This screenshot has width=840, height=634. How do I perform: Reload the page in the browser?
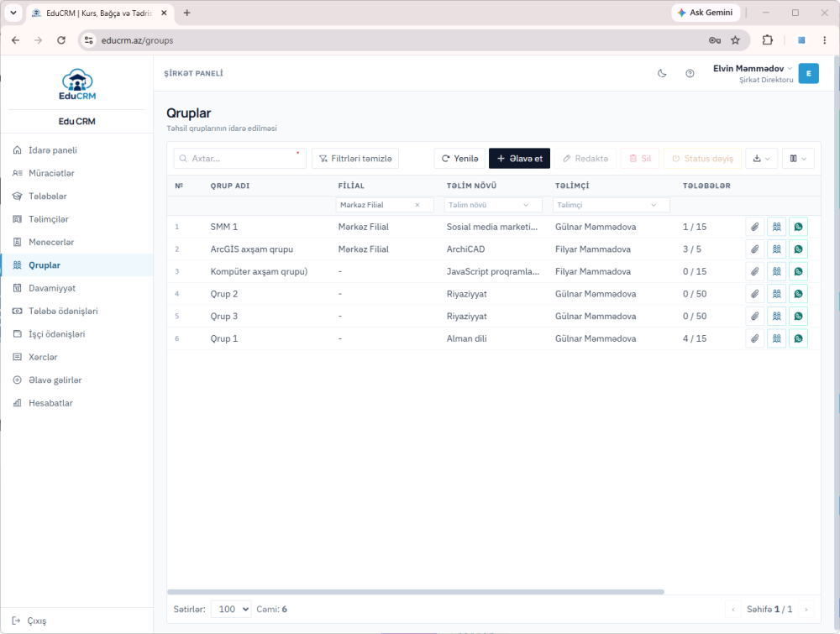coord(61,40)
